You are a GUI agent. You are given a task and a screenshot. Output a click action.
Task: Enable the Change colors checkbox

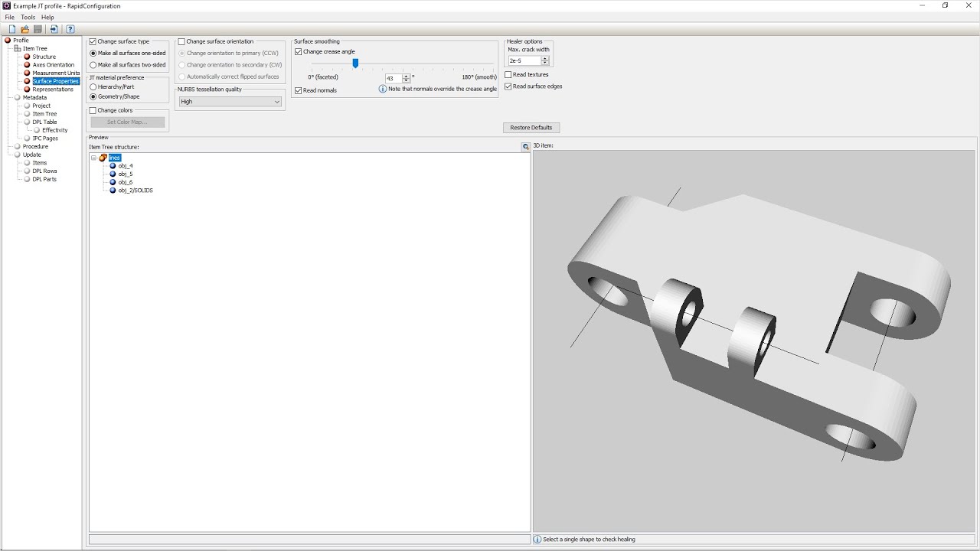[93, 110]
